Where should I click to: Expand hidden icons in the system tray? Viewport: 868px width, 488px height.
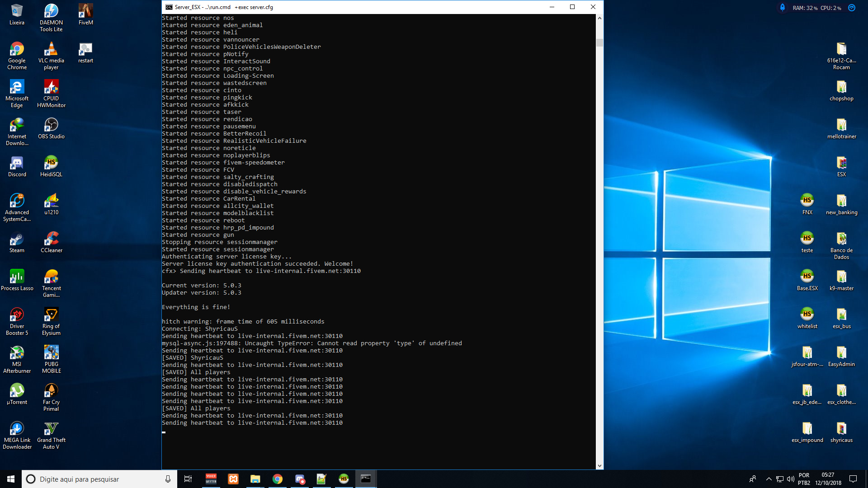(769, 479)
